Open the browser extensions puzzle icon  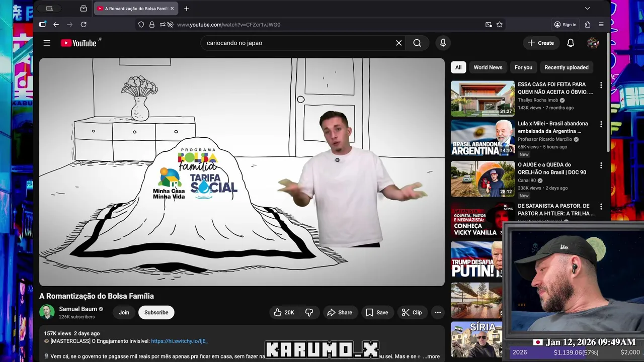click(588, 25)
